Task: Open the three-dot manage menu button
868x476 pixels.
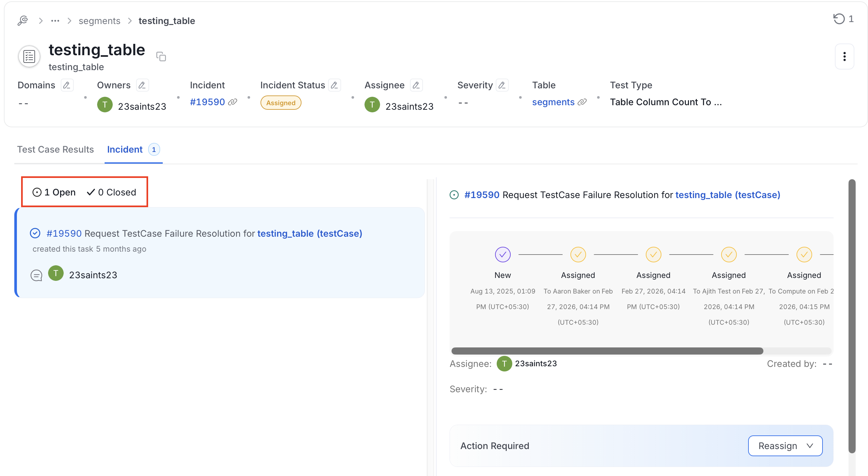Action: [844, 56]
